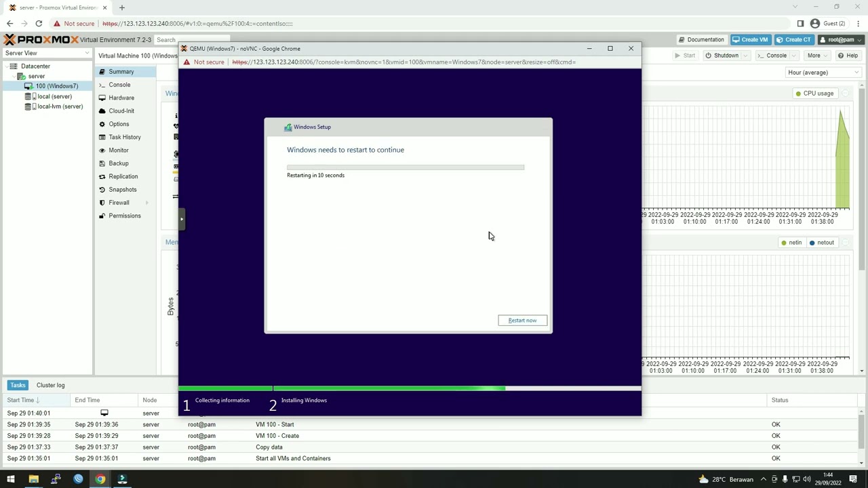868x488 pixels.
Task: Open a new browser tab
Action: click(122, 7)
